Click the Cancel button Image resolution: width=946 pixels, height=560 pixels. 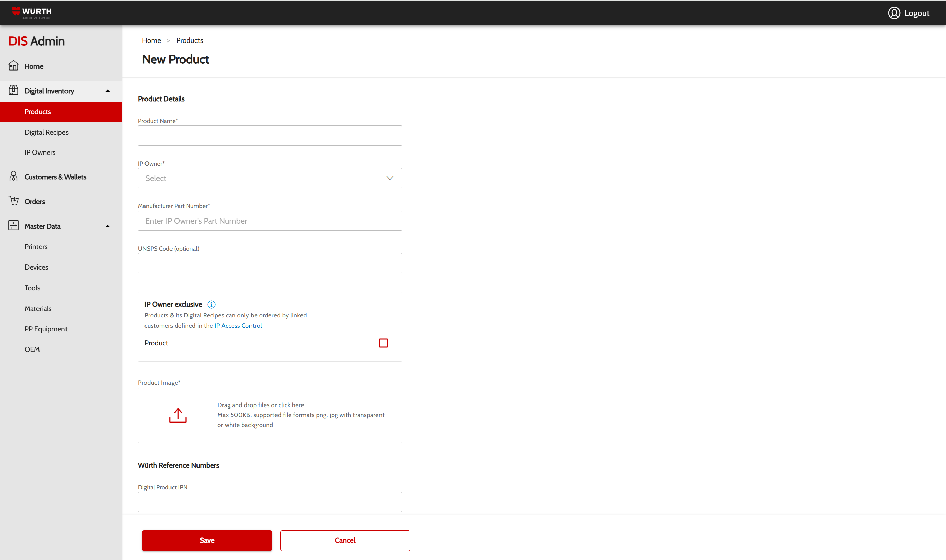[x=345, y=540]
